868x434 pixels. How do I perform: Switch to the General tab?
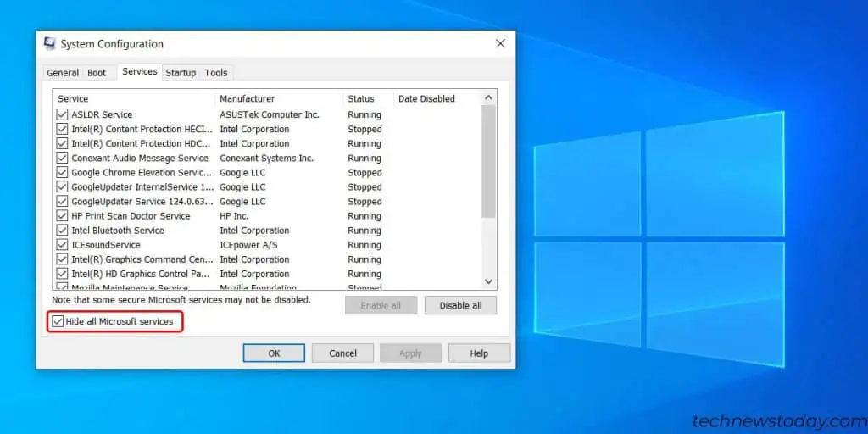point(63,73)
